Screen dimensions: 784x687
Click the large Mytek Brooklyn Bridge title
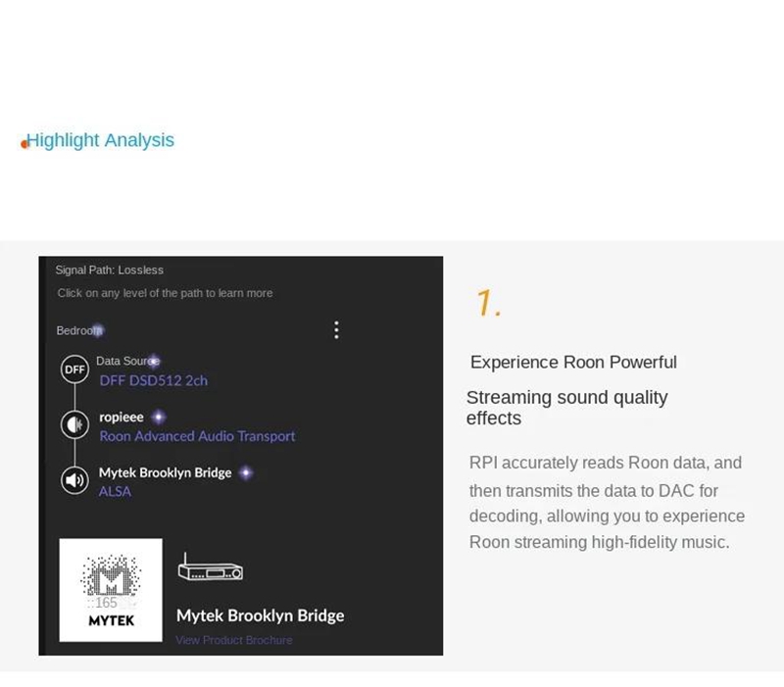coord(260,615)
